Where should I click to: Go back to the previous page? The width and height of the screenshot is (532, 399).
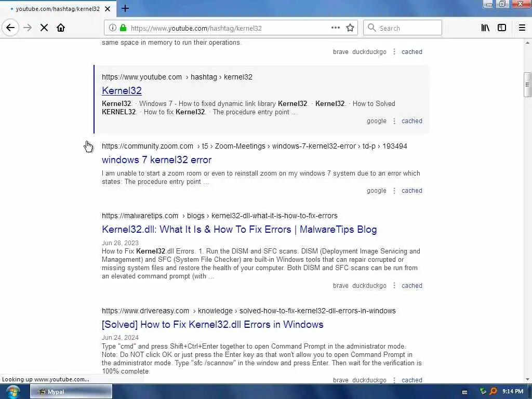pos(10,28)
